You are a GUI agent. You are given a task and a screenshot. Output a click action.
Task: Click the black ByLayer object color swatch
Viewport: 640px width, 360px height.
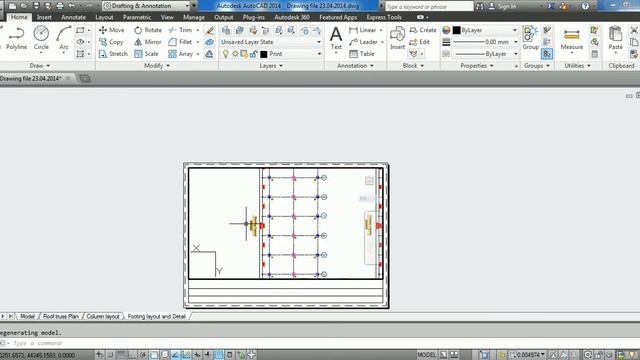[x=457, y=30]
